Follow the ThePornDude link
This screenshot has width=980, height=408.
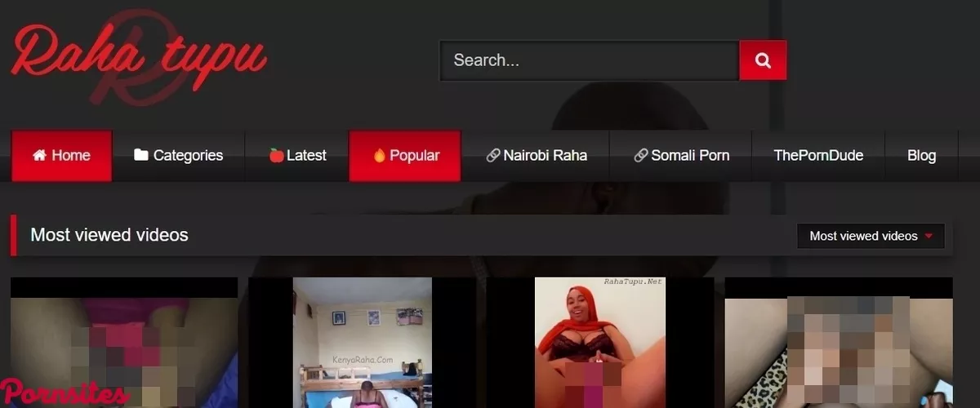pos(818,155)
